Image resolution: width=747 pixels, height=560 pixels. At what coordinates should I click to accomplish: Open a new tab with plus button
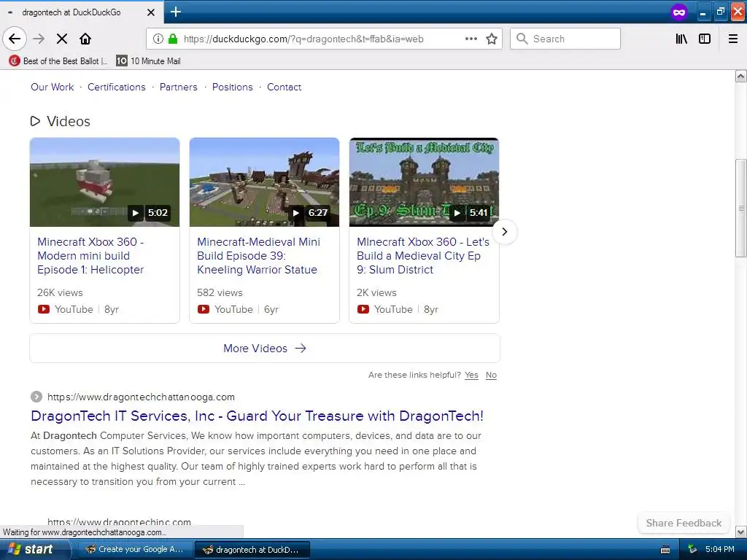tap(176, 12)
